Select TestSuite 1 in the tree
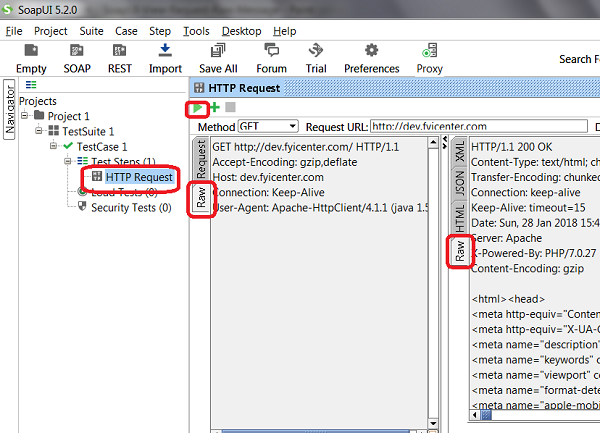 88,131
